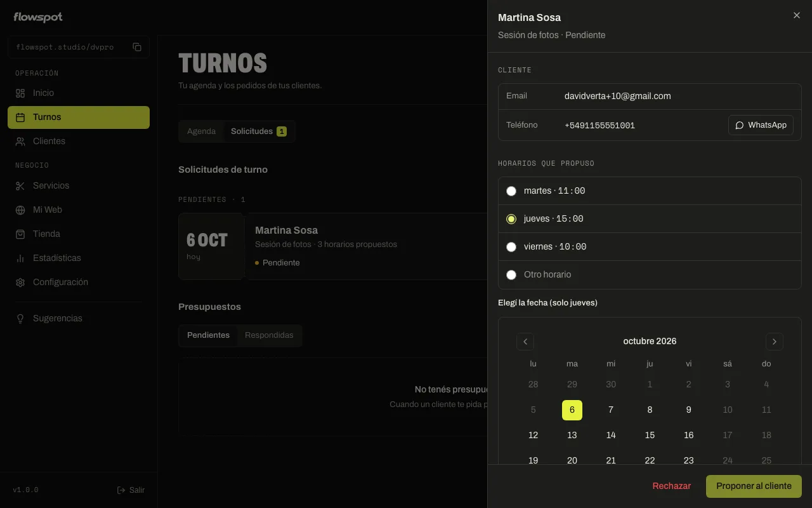Open the Servicios section
The image size is (812, 508).
tap(79, 185)
